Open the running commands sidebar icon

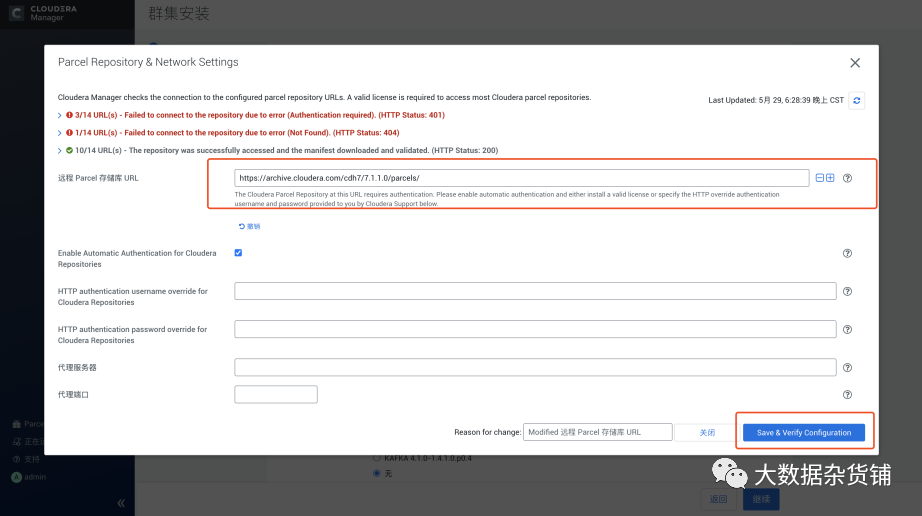(x=16, y=441)
